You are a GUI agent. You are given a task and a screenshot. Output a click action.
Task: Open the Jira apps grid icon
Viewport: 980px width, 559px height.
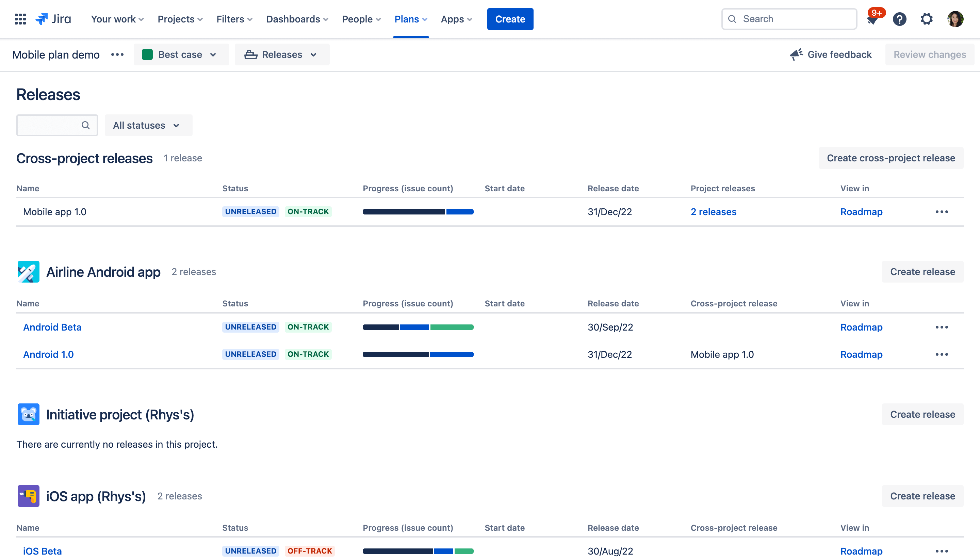(20, 19)
